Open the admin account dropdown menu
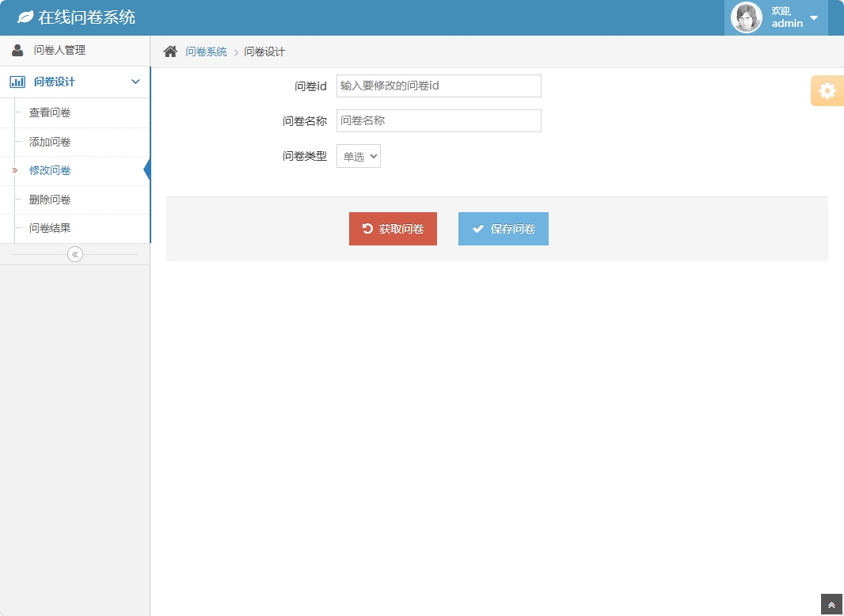This screenshot has width=844, height=616. click(812, 17)
